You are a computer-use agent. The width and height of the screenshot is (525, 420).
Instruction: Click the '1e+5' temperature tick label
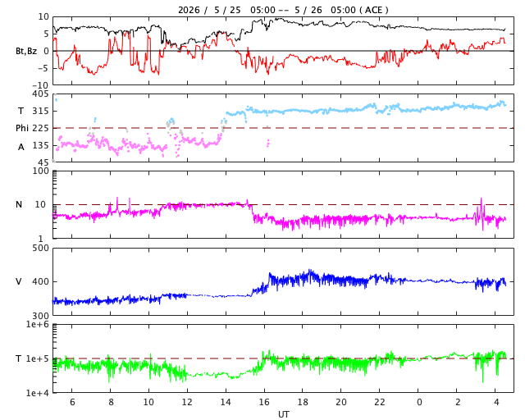click(x=38, y=358)
